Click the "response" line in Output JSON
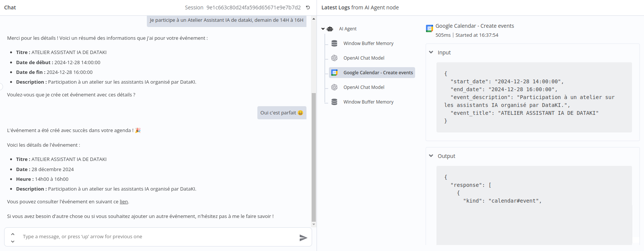This screenshot has width=644, height=251. [471, 185]
